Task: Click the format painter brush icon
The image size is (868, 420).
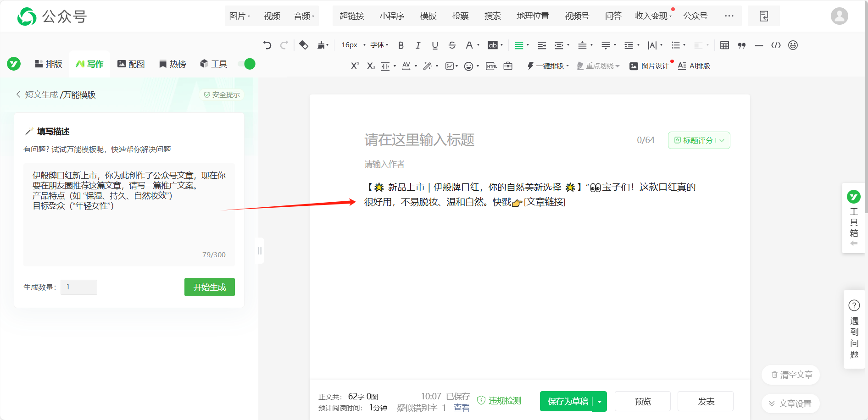Action: [321, 45]
